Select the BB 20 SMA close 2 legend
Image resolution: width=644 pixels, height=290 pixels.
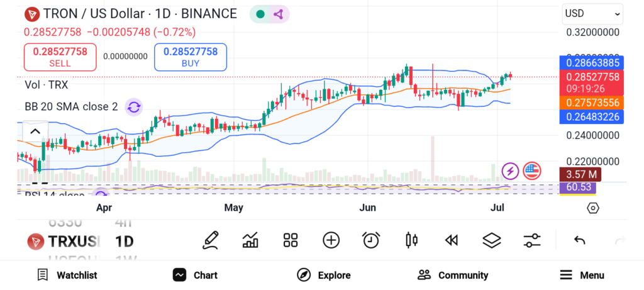click(x=72, y=107)
